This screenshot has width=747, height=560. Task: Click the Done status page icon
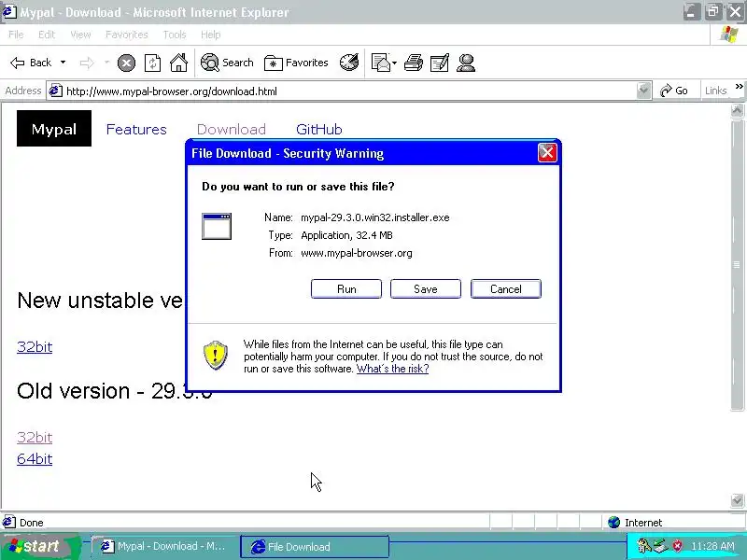(9, 522)
